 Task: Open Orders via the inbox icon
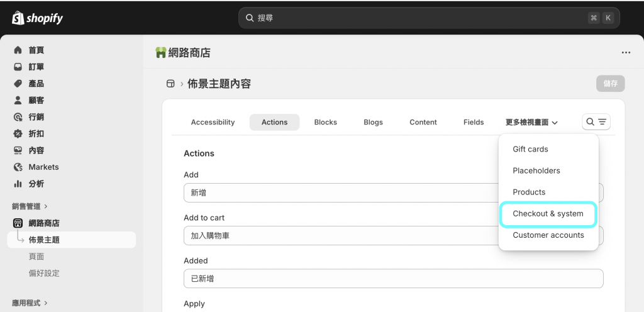(18, 67)
